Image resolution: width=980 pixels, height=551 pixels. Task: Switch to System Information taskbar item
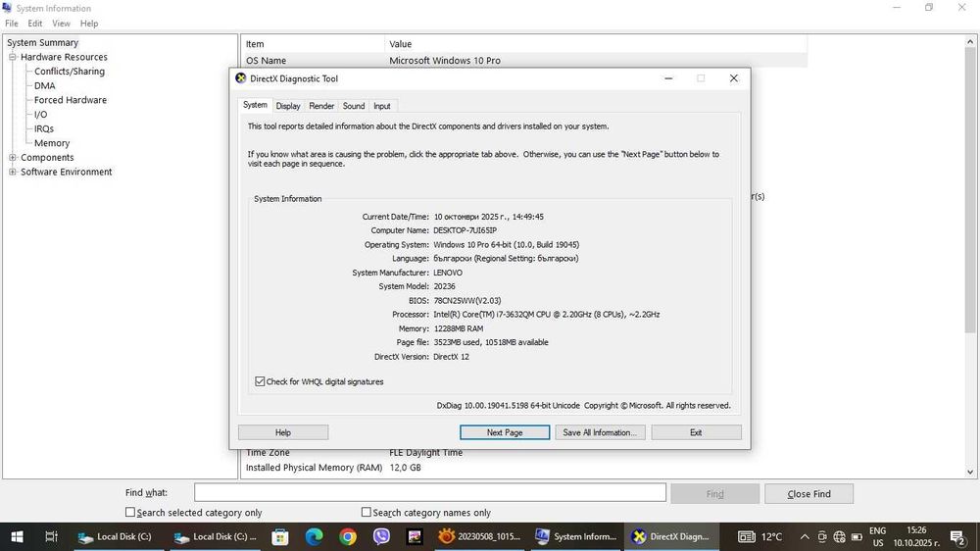pos(576,536)
